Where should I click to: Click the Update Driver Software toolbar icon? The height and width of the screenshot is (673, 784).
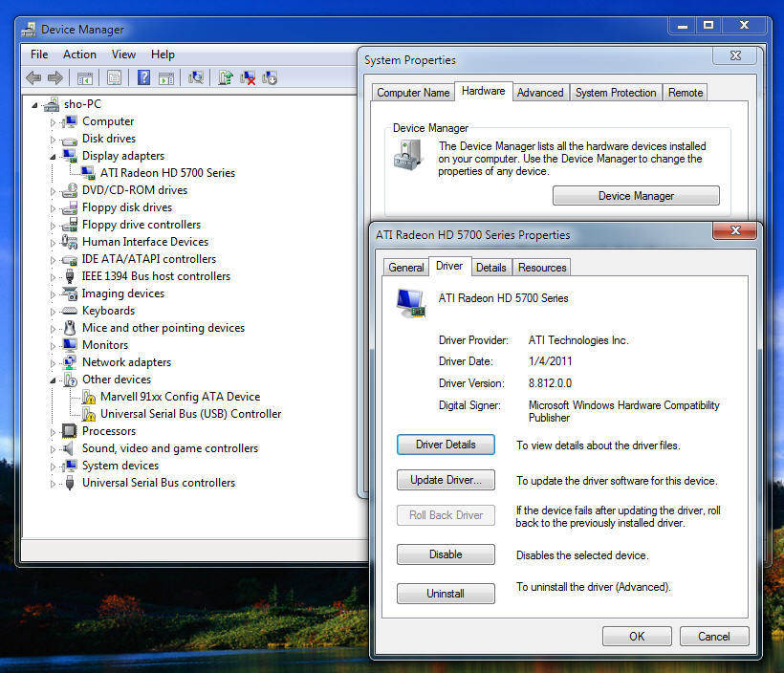pos(226,78)
